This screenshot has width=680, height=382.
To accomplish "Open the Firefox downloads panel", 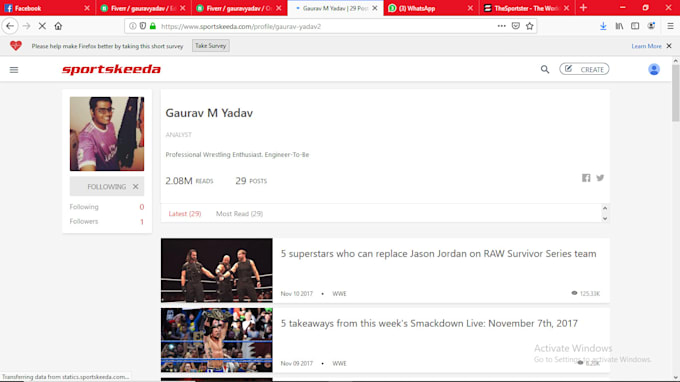I will coord(603,26).
